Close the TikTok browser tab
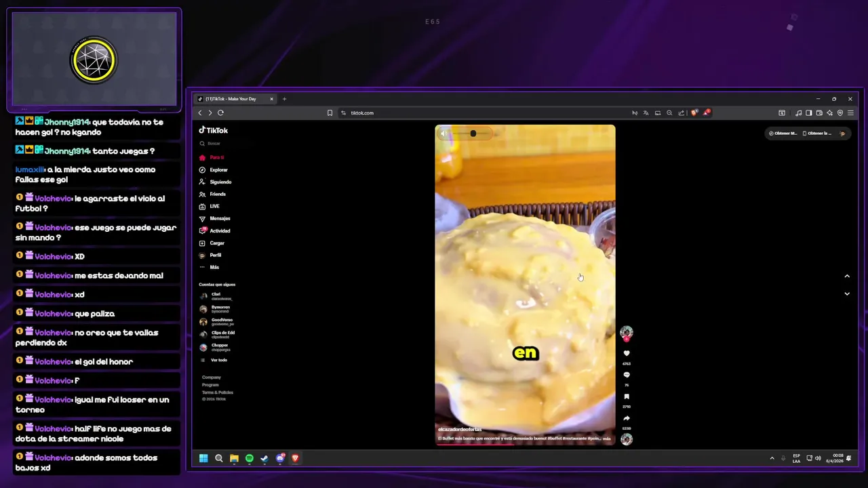Image resolution: width=868 pixels, height=488 pixels. (271, 99)
